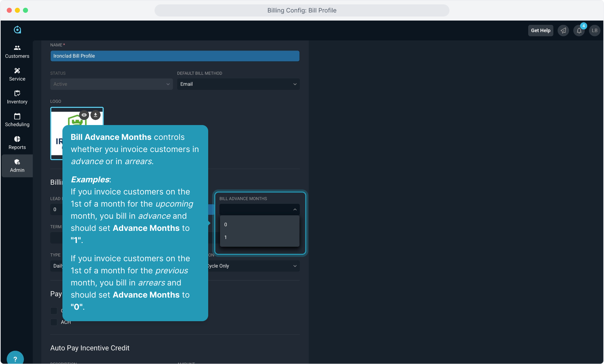Open the Cycle Only dropdown
Screen dimensions: 604x364
pyautogui.click(x=253, y=266)
